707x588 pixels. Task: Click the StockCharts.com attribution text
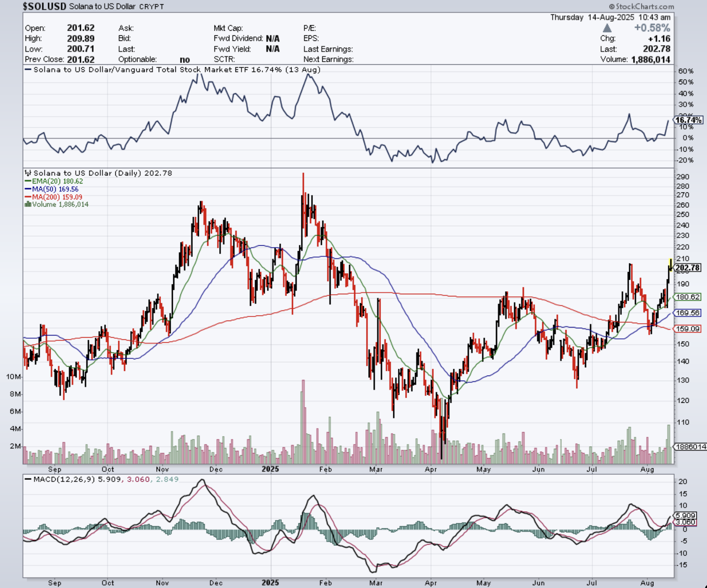coord(641,6)
